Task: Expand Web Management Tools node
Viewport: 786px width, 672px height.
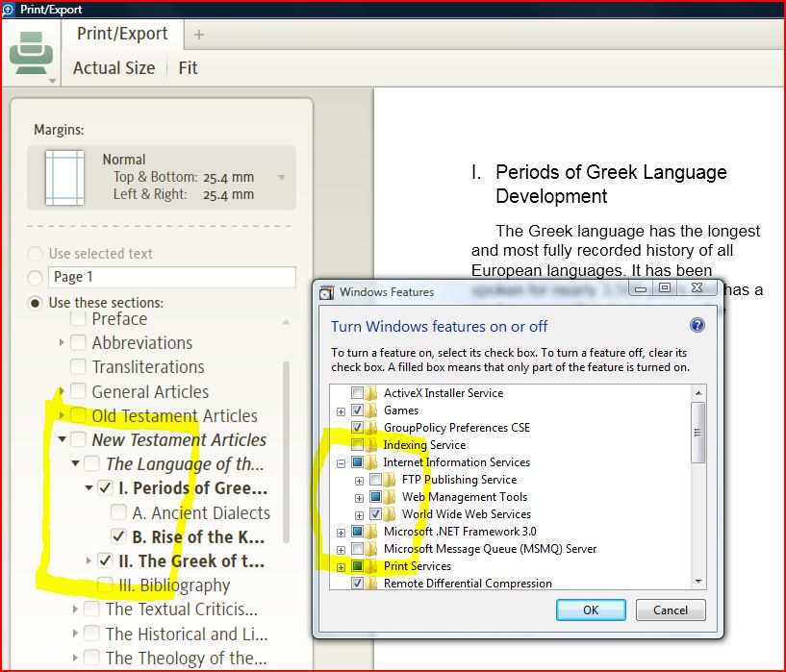Action: (359, 498)
